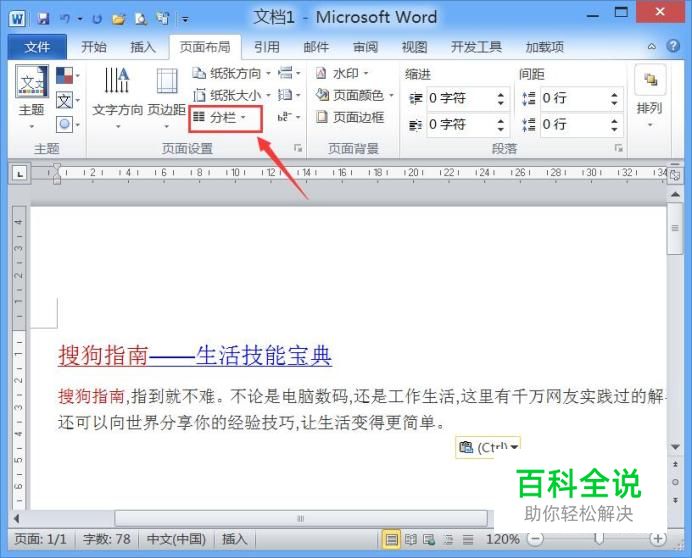The width and height of the screenshot is (692, 558).
Task: Open theme colors dropdown
Action: click(68, 75)
